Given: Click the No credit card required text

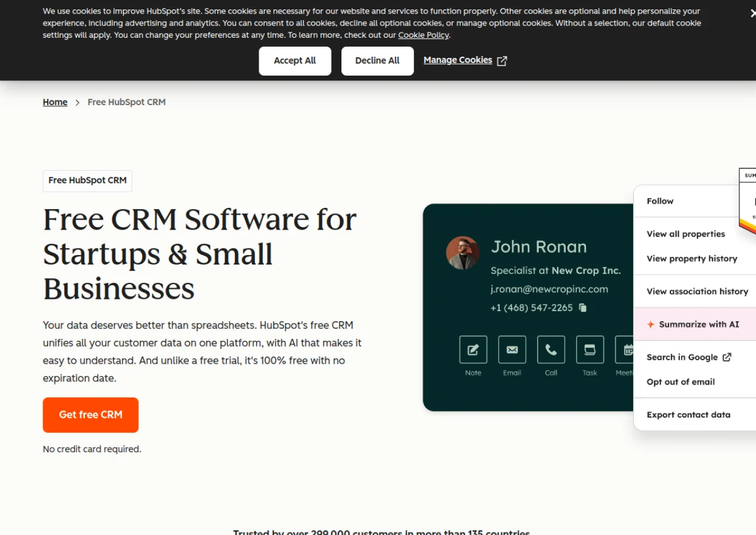Looking at the screenshot, I should click(x=92, y=449).
